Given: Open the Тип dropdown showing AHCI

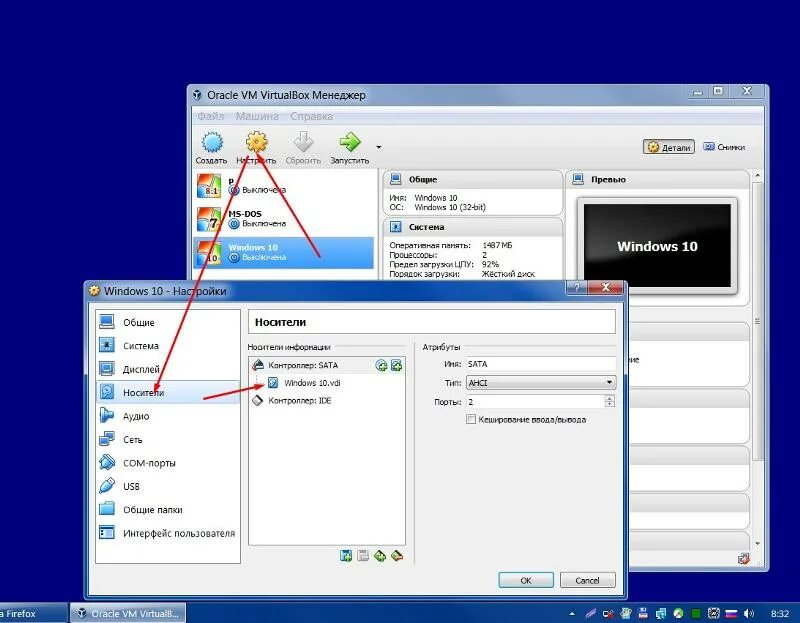Looking at the screenshot, I should click(540, 383).
